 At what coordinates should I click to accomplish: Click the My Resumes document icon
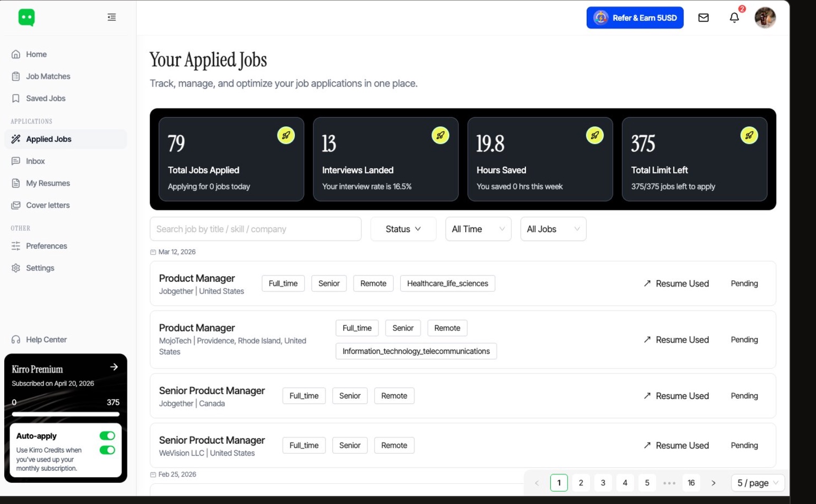[x=16, y=183]
